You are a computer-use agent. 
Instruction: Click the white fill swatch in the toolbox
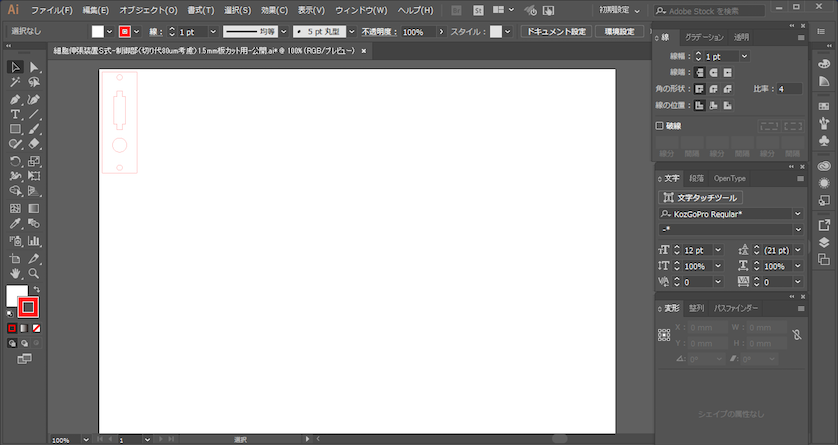pos(16,295)
